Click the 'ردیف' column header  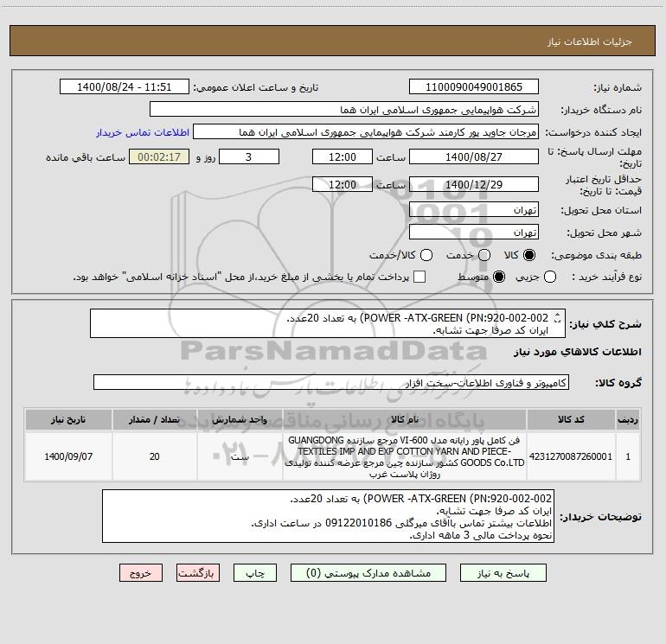[x=628, y=419]
